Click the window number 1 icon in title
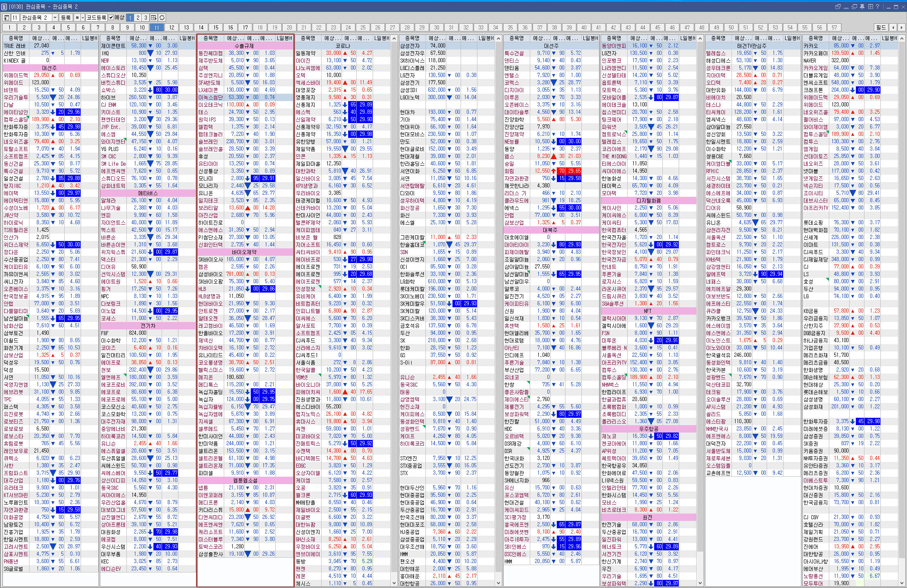Viewport: 907px width, 588px height. click(4, 7)
